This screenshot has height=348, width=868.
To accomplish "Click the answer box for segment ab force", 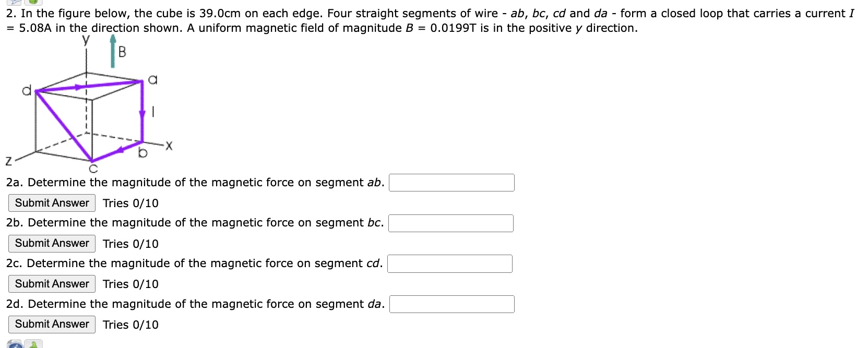I will tap(451, 183).
